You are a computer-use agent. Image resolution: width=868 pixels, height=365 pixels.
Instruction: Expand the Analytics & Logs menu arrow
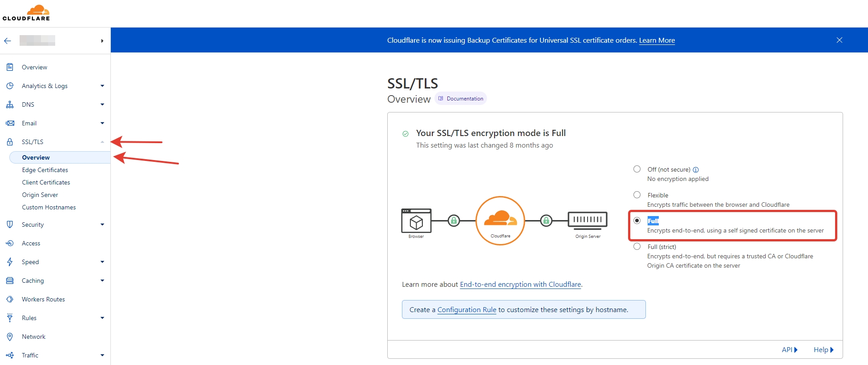[102, 86]
